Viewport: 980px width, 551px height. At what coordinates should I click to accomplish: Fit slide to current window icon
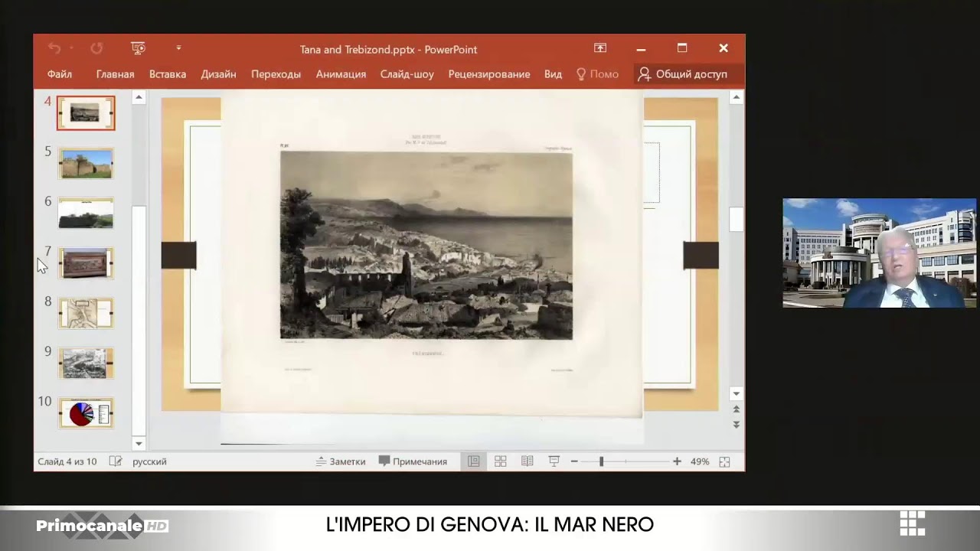tap(725, 461)
